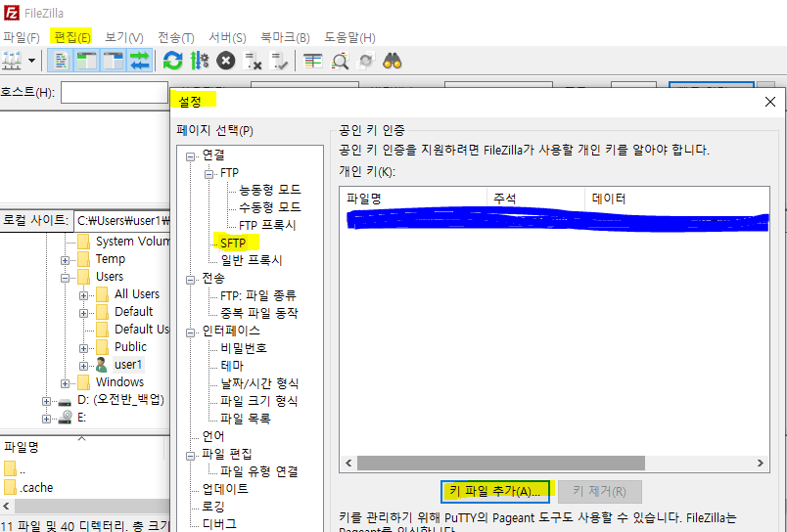The image size is (787, 532).
Task: Reconnect to the last server icon
Action: pos(279,61)
